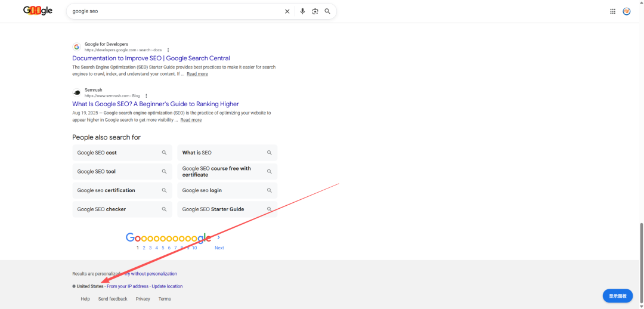Open the Terms footer link
Viewport: 644px width, 309px height.
165,299
